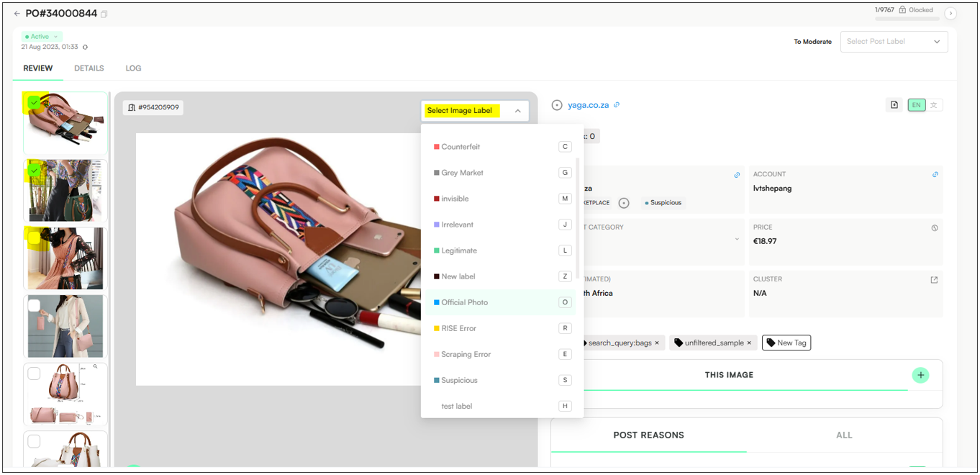Go back using the arrow beside PO#34000844
This screenshot has height=475, width=980.
click(x=17, y=14)
